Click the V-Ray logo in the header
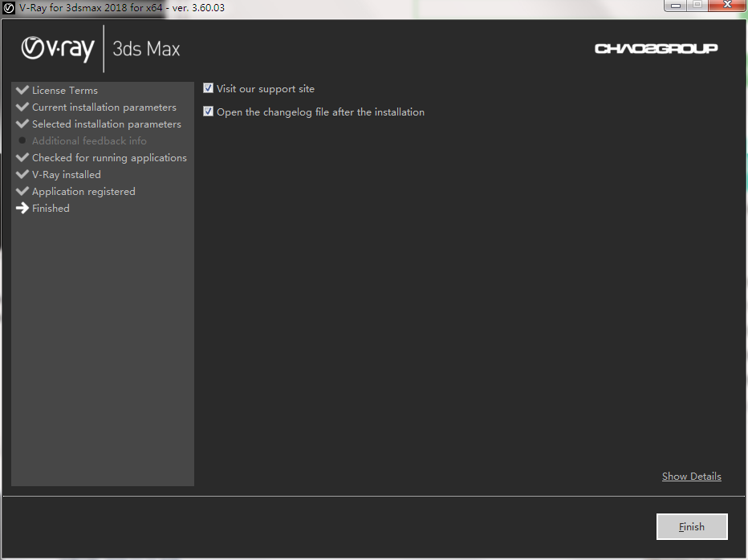The width and height of the screenshot is (748, 560). point(57,49)
